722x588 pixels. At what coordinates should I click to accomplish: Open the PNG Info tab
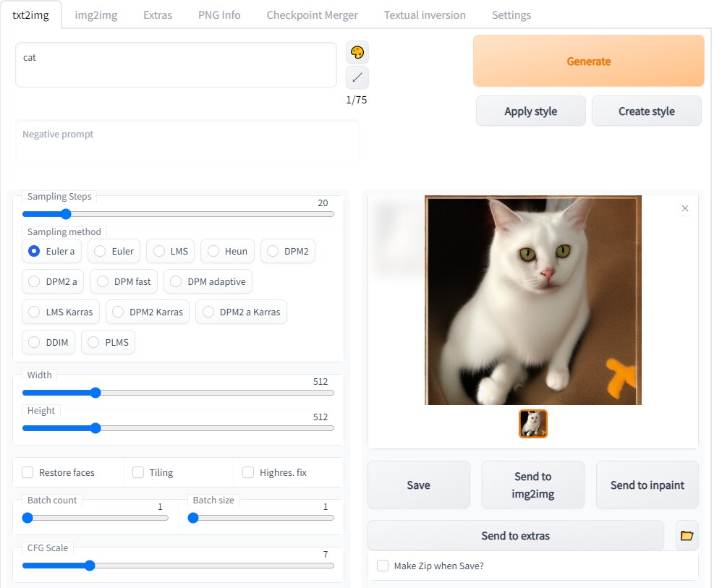coord(219,15)
